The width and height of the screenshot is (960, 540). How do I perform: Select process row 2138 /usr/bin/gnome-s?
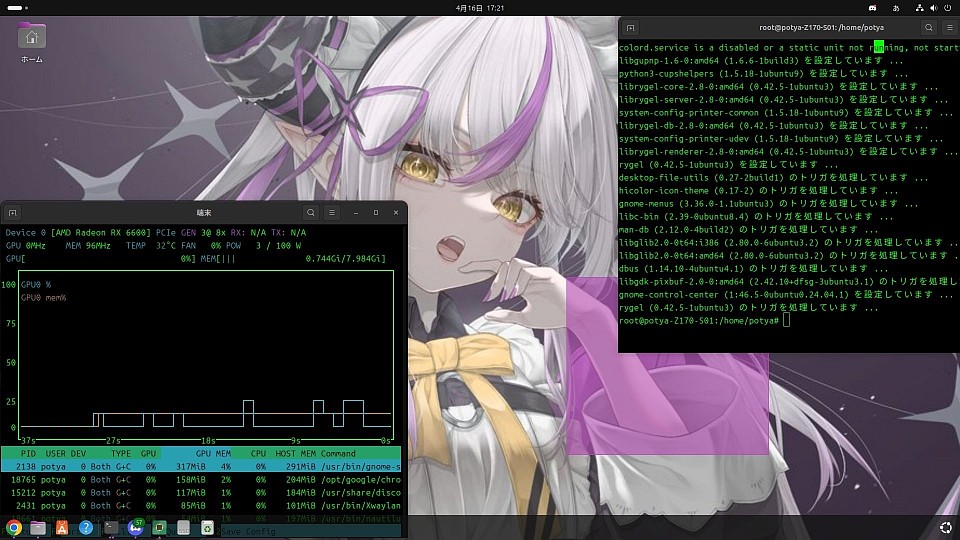[201, 467]
